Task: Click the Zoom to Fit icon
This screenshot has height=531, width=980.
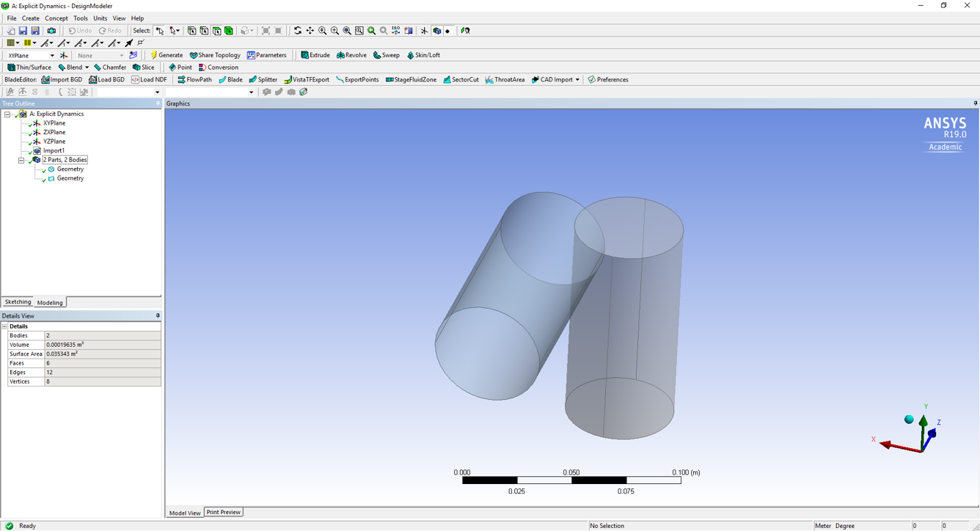Action: coord(347,31)
